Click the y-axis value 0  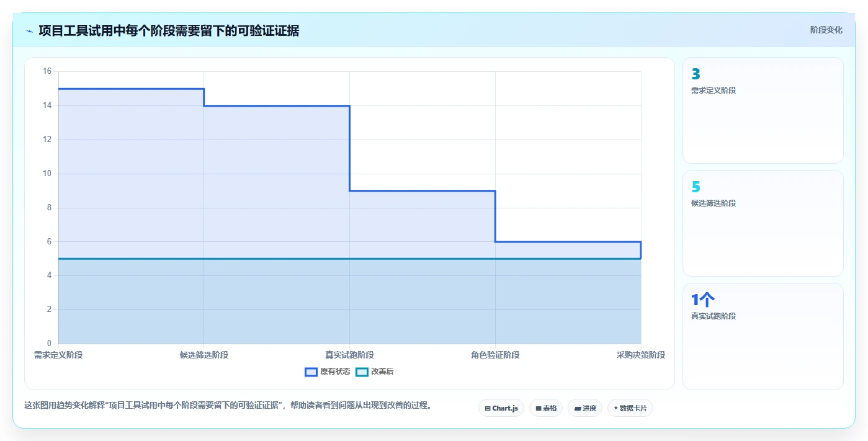coord(50,344)
